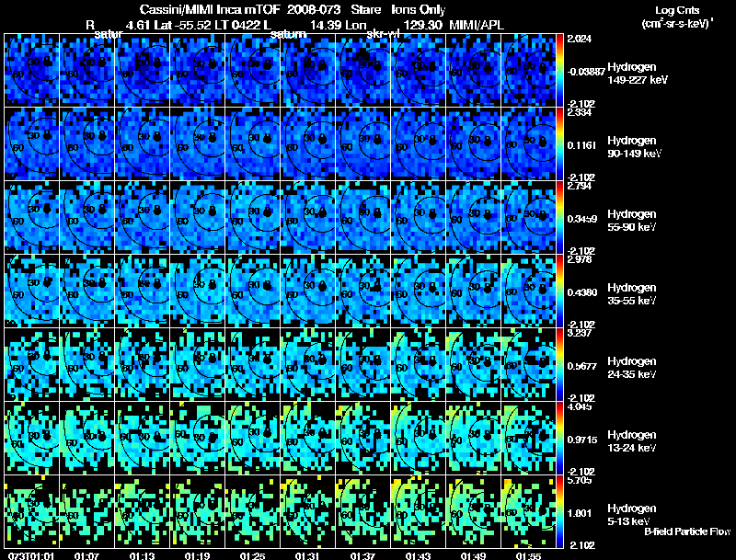Screen dimensions: 736x560
Task: Click the 'Cassini/MIMI Inca mTOF' title text
Action: tap(210, 9)
